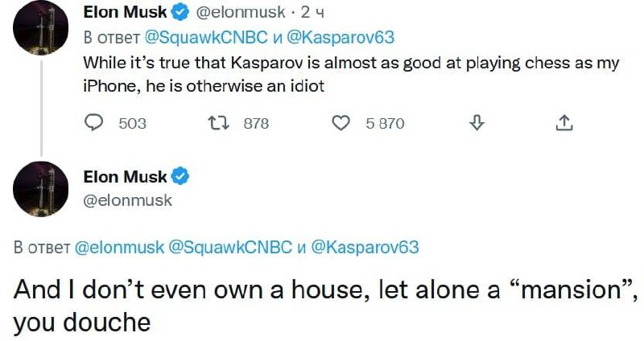This screenshot has height=341, width=644.
Task: Like the tweet with the heart icon
Action: 341,123
